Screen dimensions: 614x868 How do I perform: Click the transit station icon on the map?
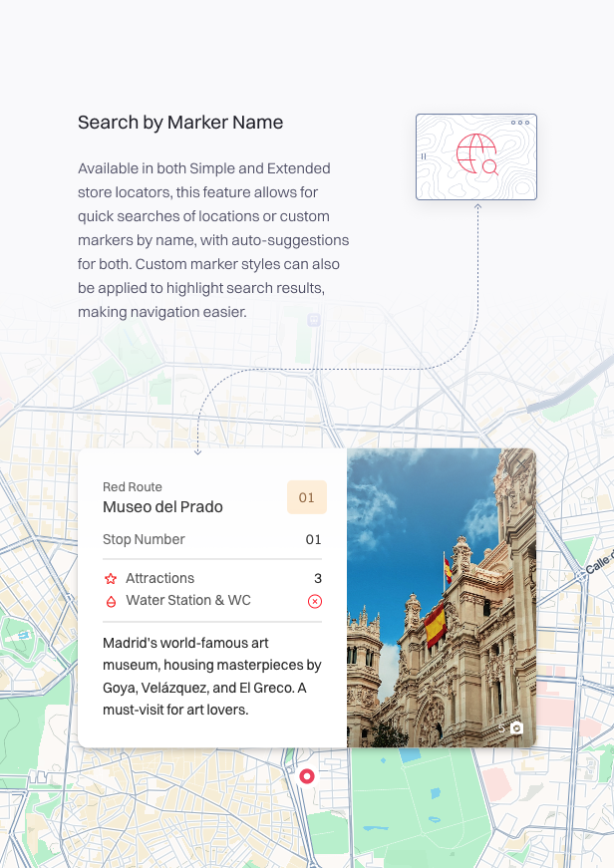pyautogui.click(x=314, y=320)
